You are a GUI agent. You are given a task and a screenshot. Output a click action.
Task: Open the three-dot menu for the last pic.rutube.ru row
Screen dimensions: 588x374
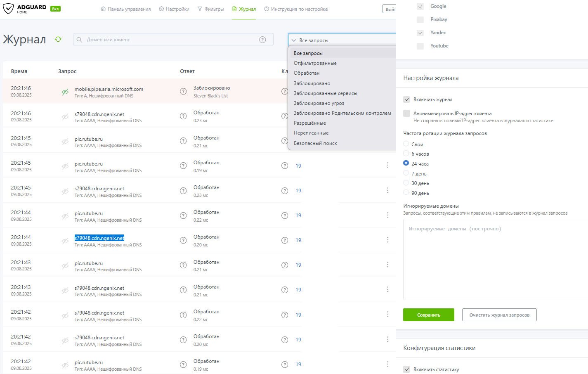point(387,364)
